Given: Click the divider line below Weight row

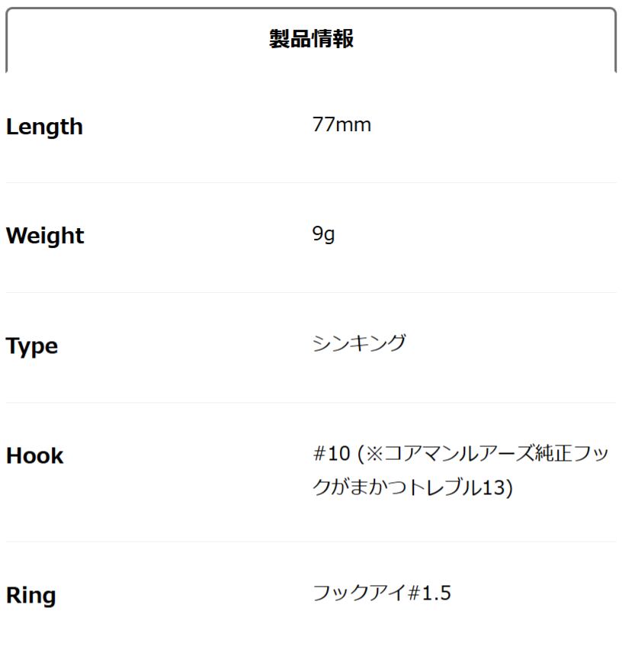Looking at the screenshot, I should [x=311, y=293].
